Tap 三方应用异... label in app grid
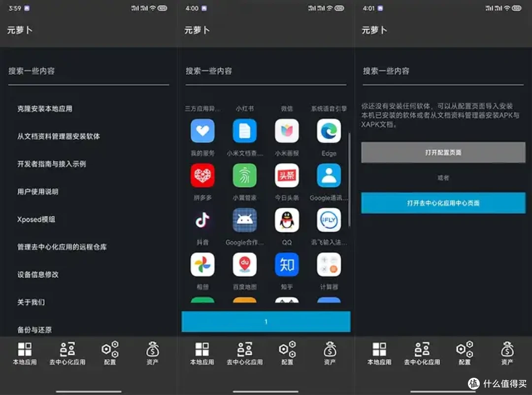Image resolution: width=532 pixels, height=395 pixels. [202, 108]
